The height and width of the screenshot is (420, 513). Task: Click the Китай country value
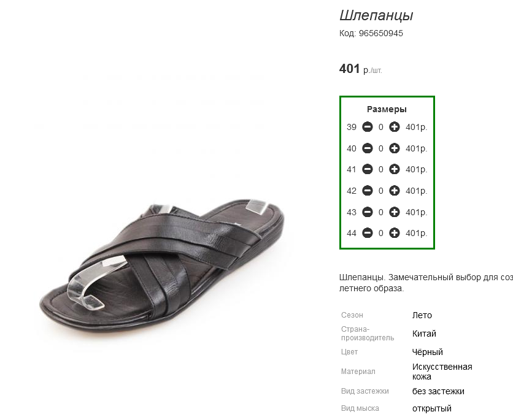[424, 334]
